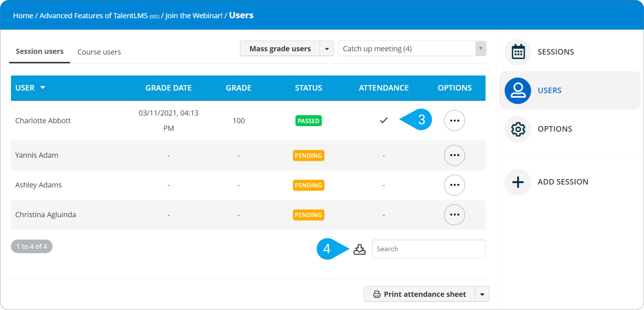This screenshot has height=310, width=644.
Task: Open Join the Webinar! breadcrumb link
Action: pos(194,16)
